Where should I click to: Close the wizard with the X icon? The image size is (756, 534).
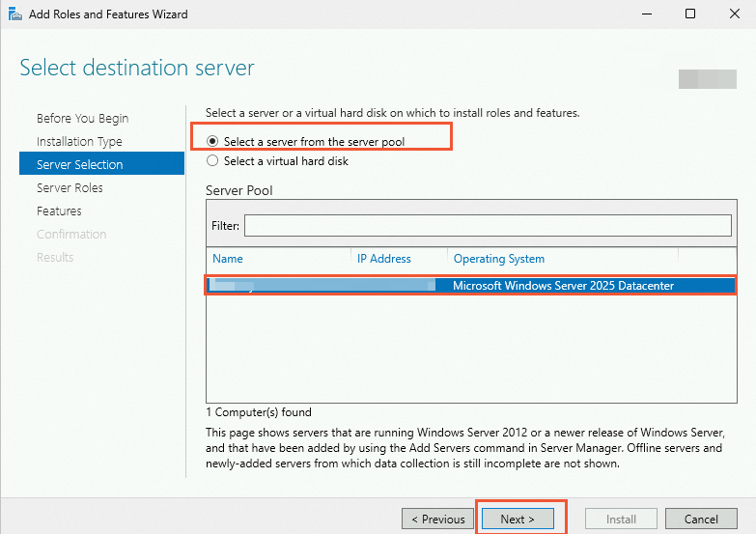pyautogui.click(x=735, y=14)
